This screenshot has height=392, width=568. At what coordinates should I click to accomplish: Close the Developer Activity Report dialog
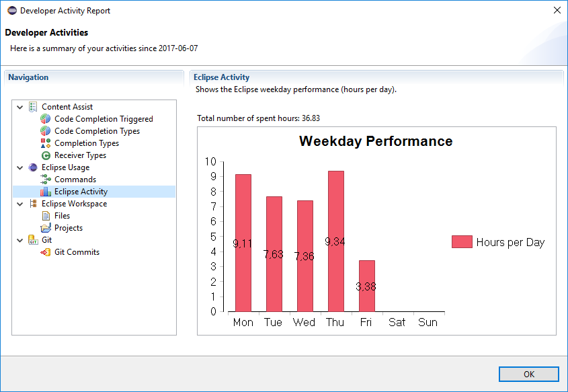click(x=557, y=10)
